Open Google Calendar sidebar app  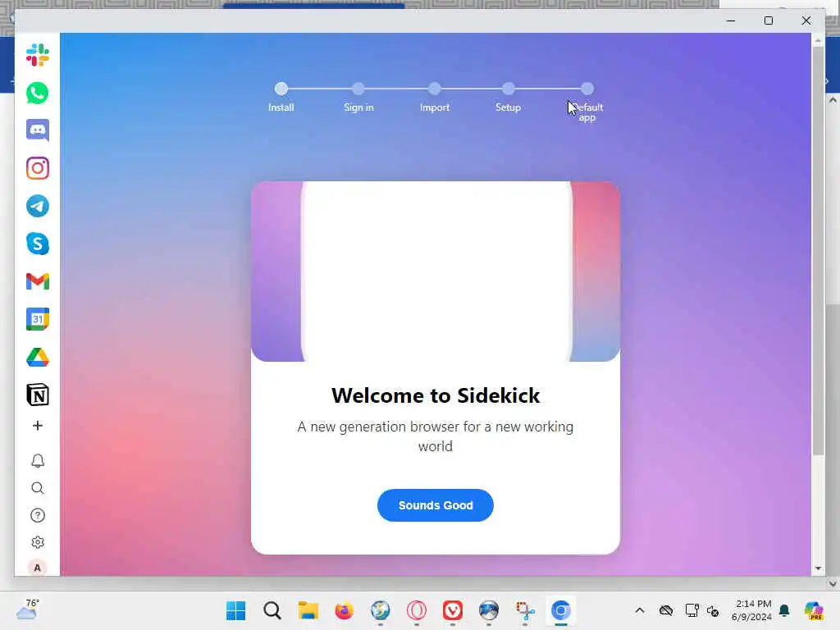click(x=38, y=319)
